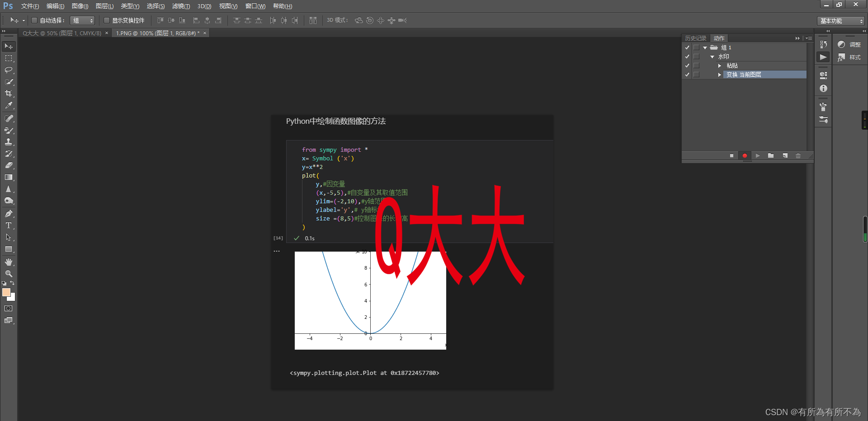This screenshot has height=421, width=868.
Task: Stop recording the action
Action: pos(731,156)
